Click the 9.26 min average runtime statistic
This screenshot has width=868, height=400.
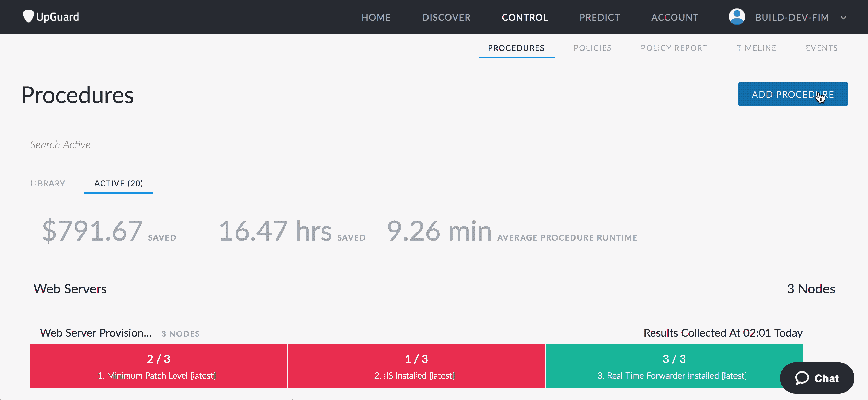point(512,231)
